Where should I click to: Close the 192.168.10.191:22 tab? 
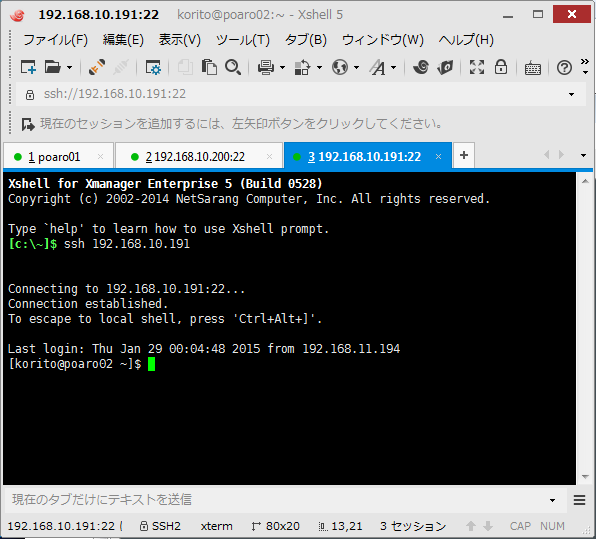click(438, 156)
